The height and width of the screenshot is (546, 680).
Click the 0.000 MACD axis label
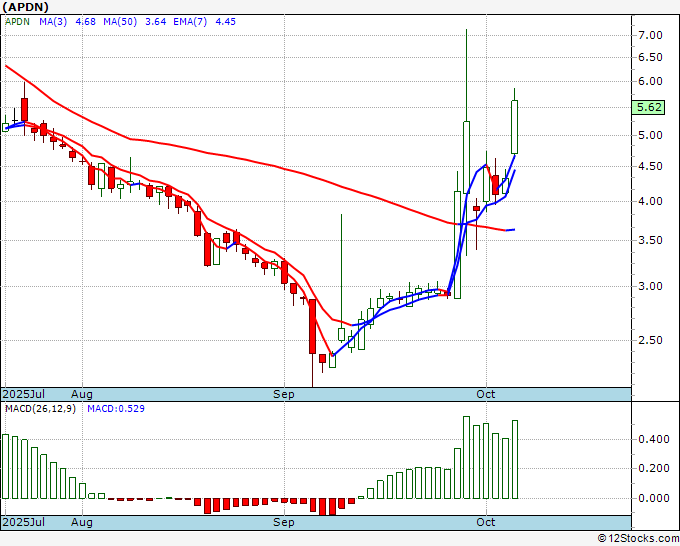[654, 498]
